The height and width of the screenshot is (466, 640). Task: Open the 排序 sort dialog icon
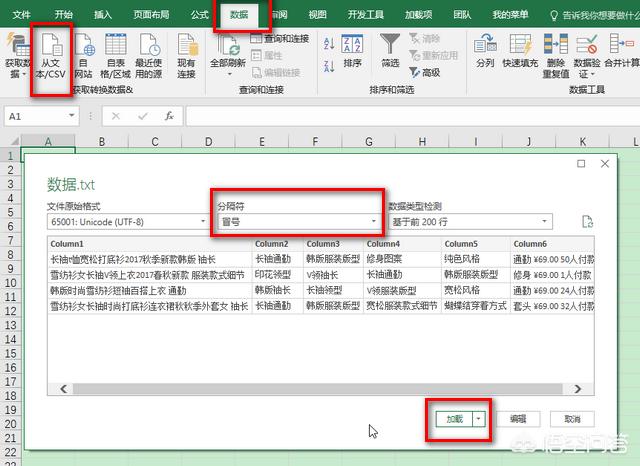[352, 50]
